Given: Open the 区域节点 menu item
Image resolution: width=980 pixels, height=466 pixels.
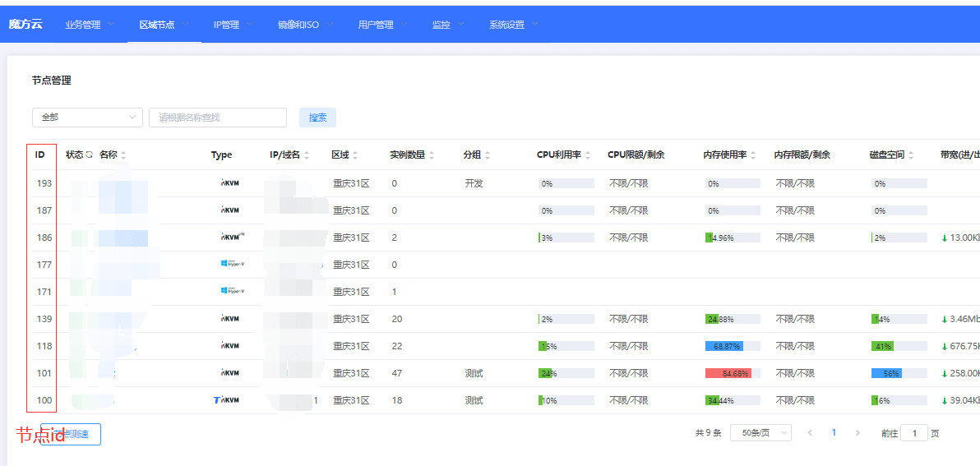Looking at the screenshot, I should [x=157, y=25].
